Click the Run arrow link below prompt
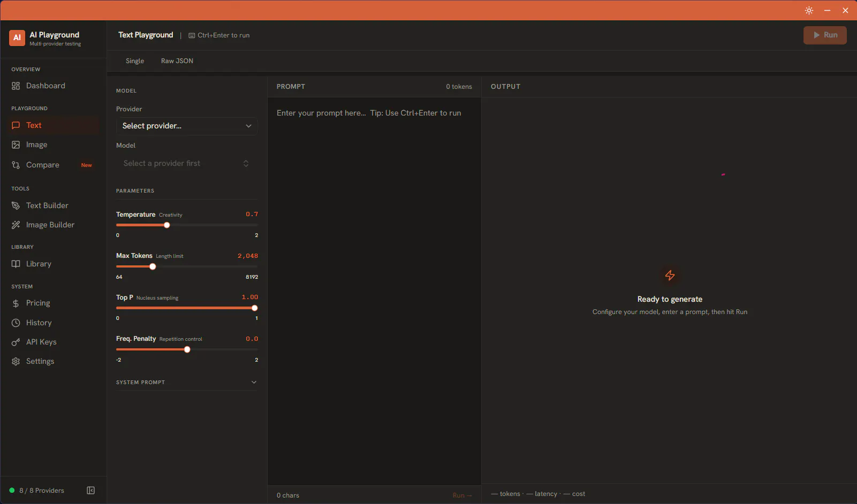Image resolution: width=857 pixels, height=504 pixels. point(462,495)
